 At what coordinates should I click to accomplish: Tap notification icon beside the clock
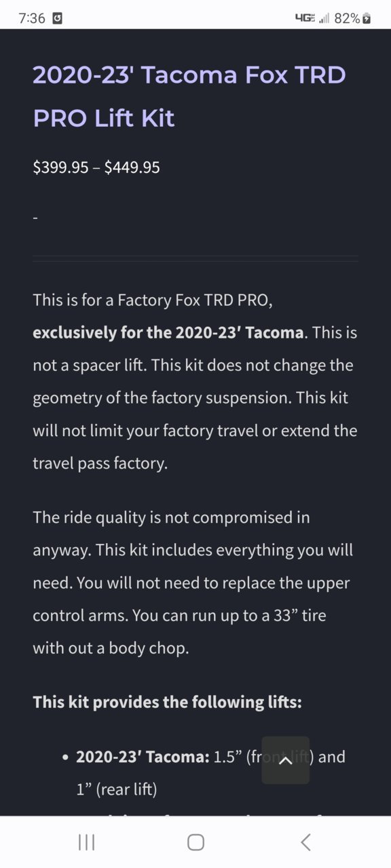click(58, 18)
